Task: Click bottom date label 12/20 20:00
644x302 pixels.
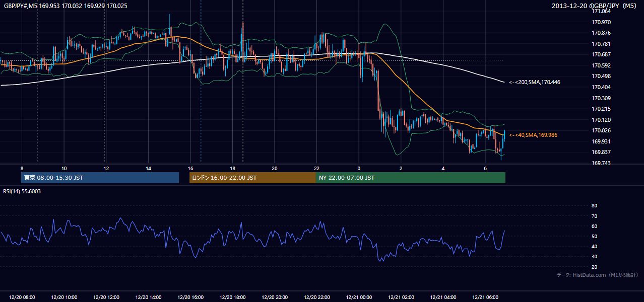Action: pyautogui.click(x=274, y=297)
